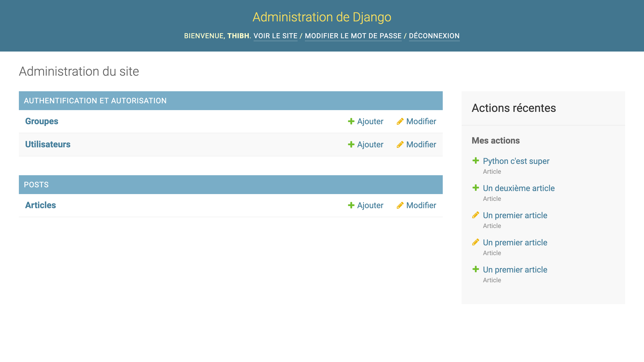Click the pencil icon in Articles row

400,205
